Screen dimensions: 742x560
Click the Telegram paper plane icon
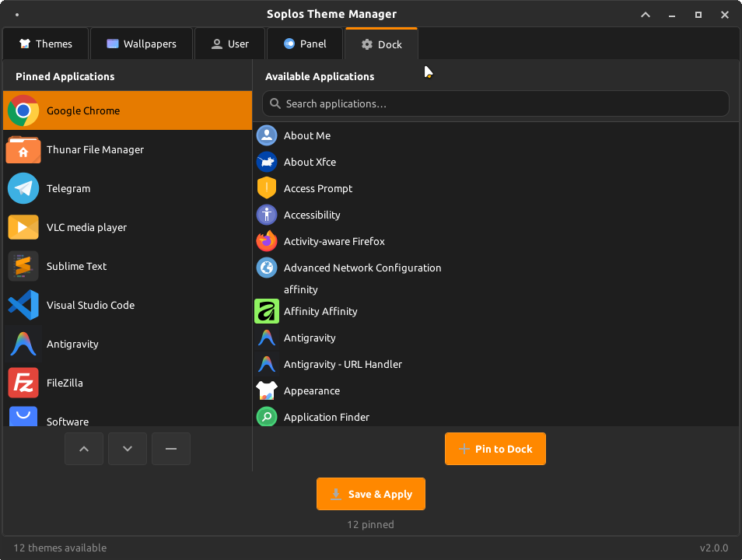tap(23, 188)
